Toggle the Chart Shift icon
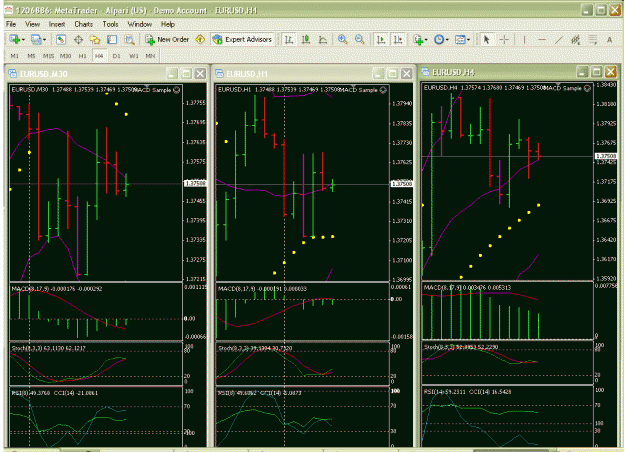Screen dimensions: 625x452 tap(398, 39)
